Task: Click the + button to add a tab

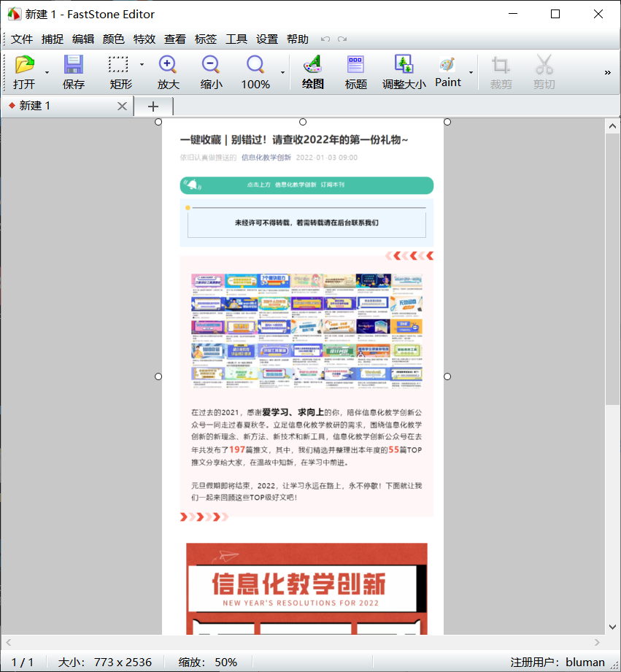Action: click(x=153, y=105)
